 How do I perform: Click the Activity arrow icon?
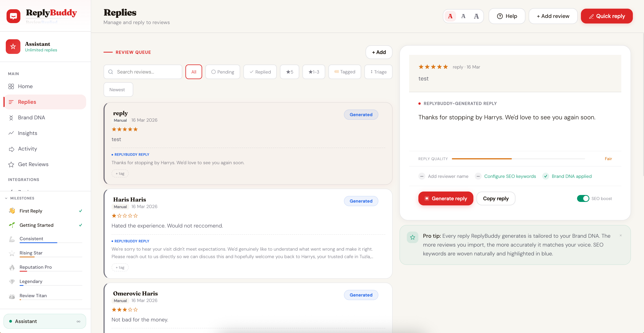11,149
